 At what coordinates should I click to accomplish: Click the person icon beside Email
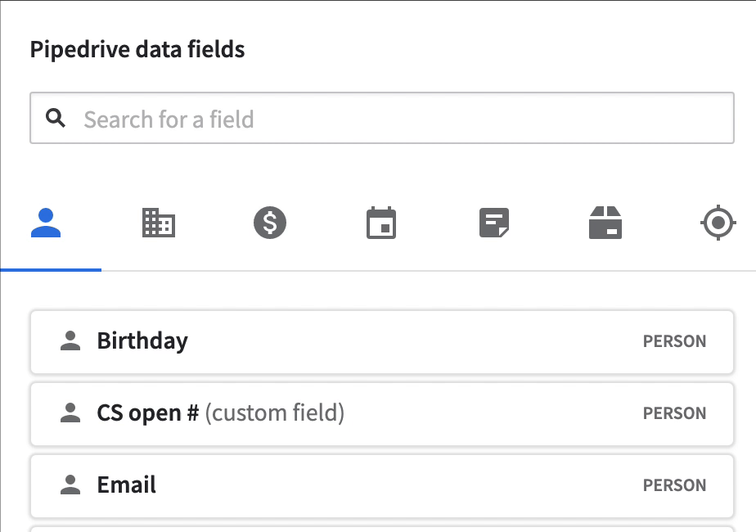point(70,485)
